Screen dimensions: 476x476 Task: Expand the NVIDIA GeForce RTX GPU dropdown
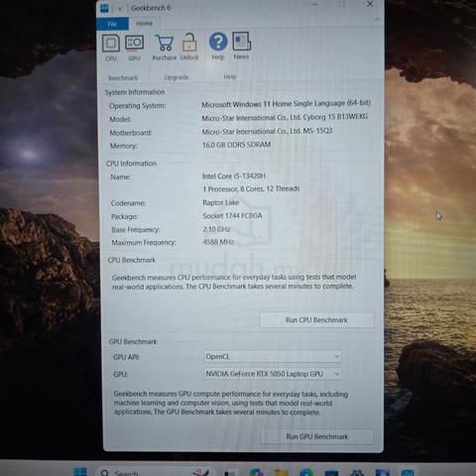coord(273,374)
